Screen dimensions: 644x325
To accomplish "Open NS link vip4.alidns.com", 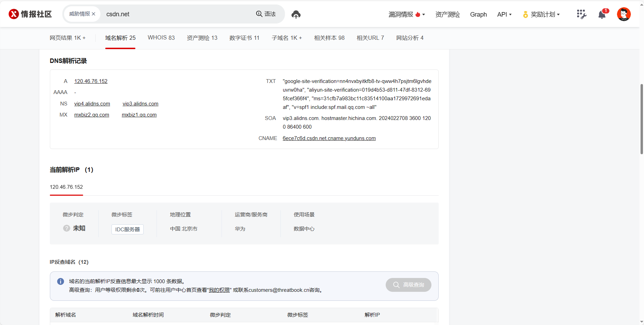I will tap(92, 104).
